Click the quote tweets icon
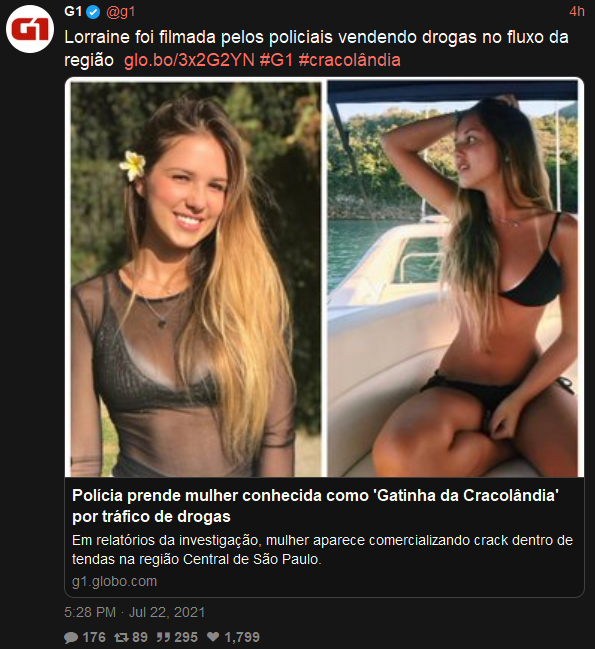The height and width of the screenshot is (649, 595). pos(163,637)
